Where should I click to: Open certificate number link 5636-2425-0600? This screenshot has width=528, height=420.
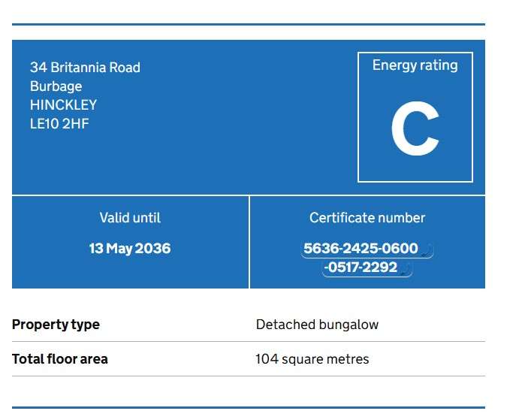(x=361, y=249)
